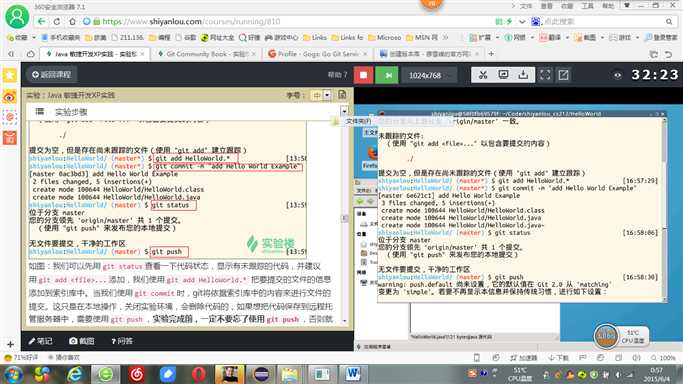The height and width of the screenshot is (384, 683).
Task: Click the download icon in lab toolbar
Action: pyautogui.click(x=523, y=75)
